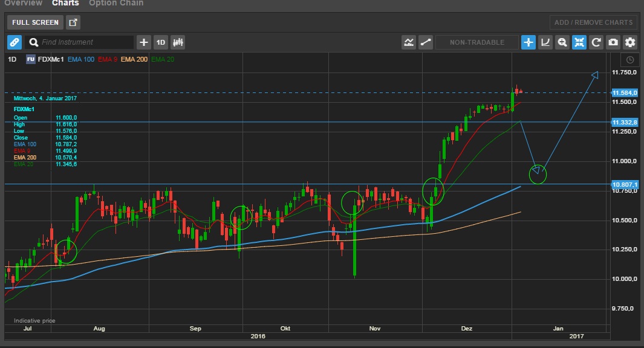Viewport: 644px width, 348px height.
Task: Click ADD / REMOVE CHARTS button
Action: pyautogui.click(x=593, y=22)
